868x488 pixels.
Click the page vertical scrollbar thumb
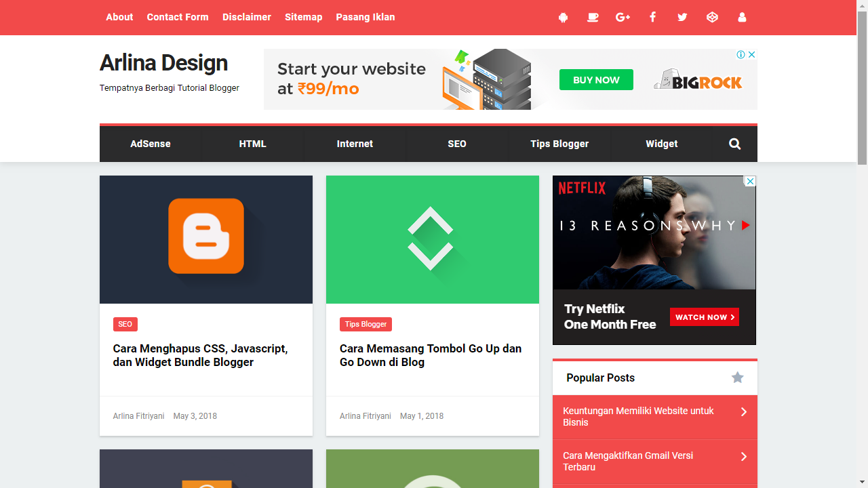[862, 88]
